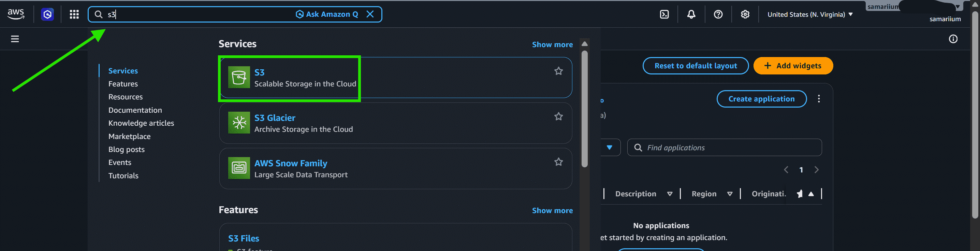The image size is (980, 251).
Task: Click the search results scrollbar
Action: click(585, 109)
